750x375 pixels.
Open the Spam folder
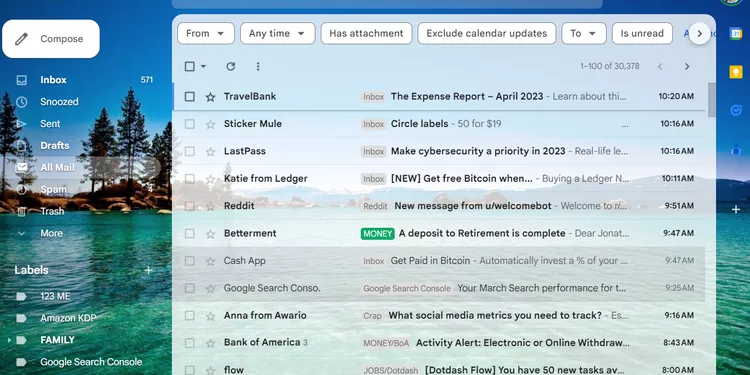coord(53,189)
